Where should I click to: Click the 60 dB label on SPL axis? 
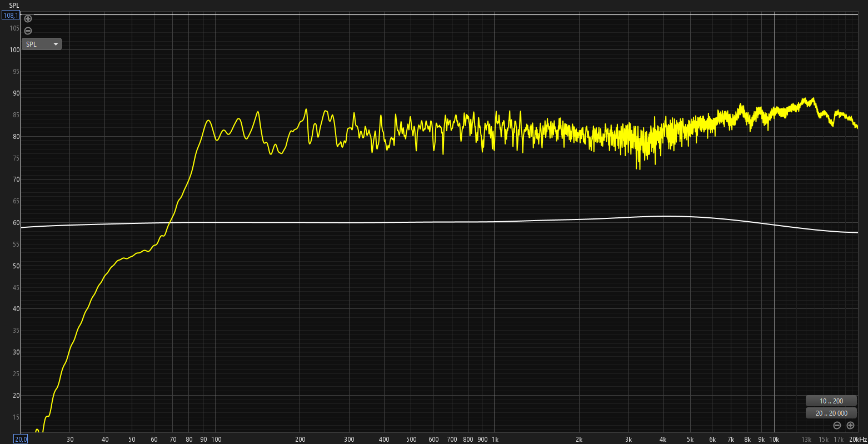click(x=16, y=223)
